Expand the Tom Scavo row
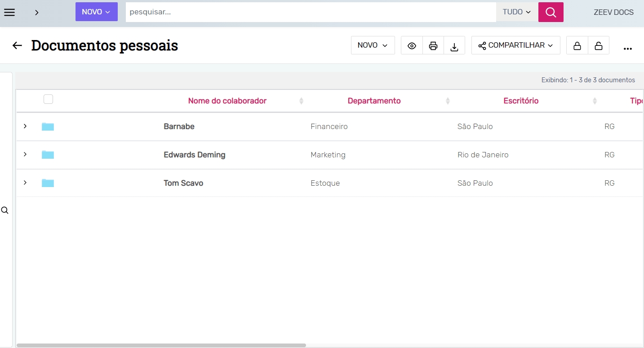The image size is (644, 348). click(x=25, y=183)
